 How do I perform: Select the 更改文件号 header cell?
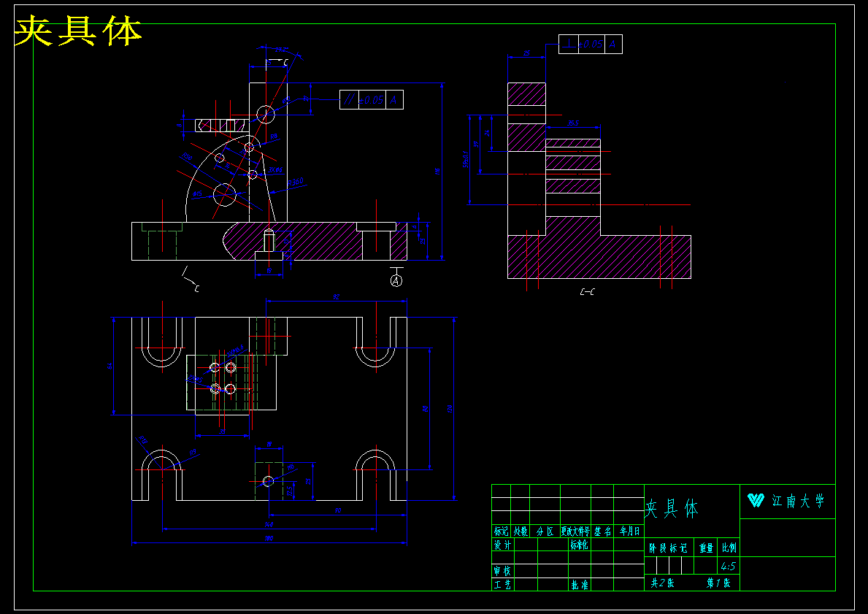[x=576, y=531]
